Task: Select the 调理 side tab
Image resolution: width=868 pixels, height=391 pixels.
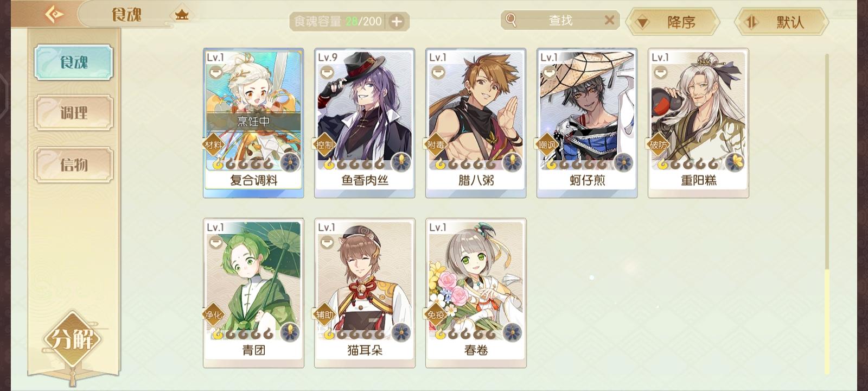Action: click(x=74, y=113)
